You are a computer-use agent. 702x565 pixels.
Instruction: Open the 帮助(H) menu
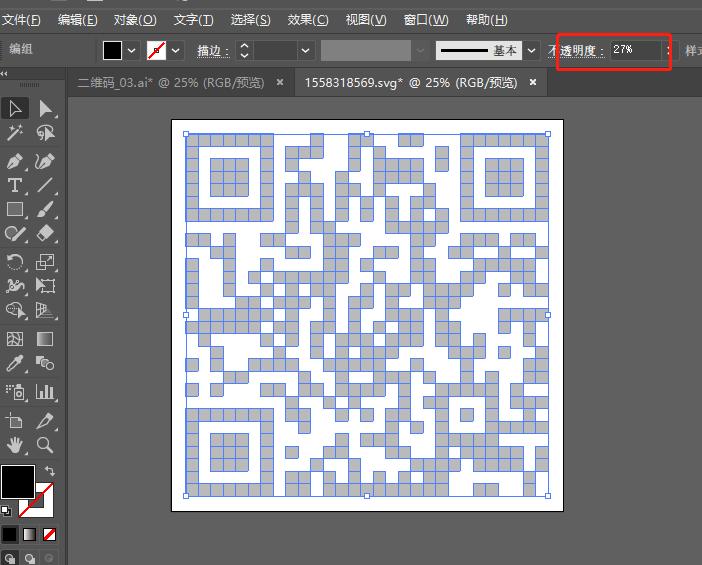click(x=486, y=20)
